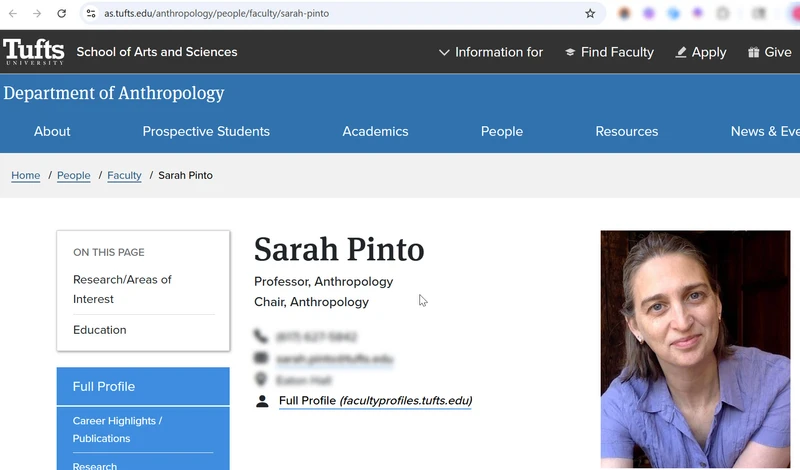This screenshot has height=470, width=800.
Task: Open Full Profile sidebar heading
Action: click(x=143, y=386)
